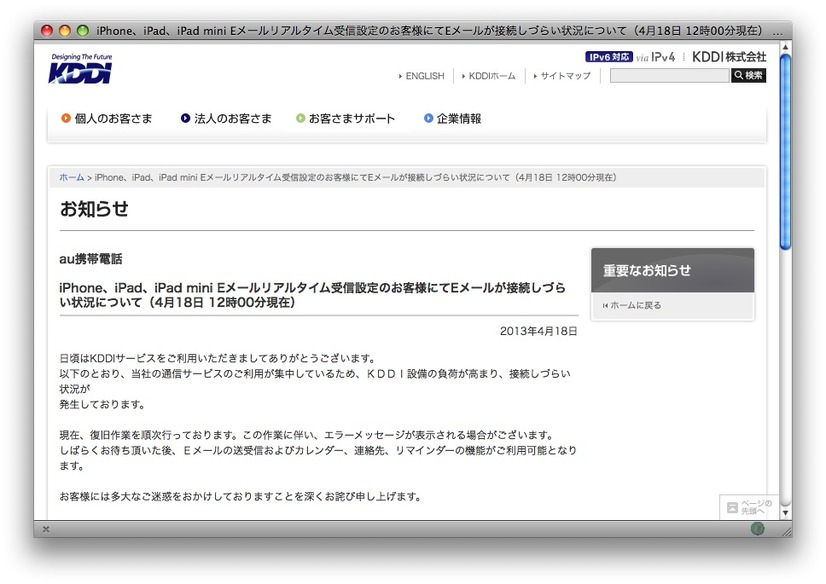
Task: Click the 重要なお知らせ sidebar header
Action: pyautogui.click(x=672, y=270)
